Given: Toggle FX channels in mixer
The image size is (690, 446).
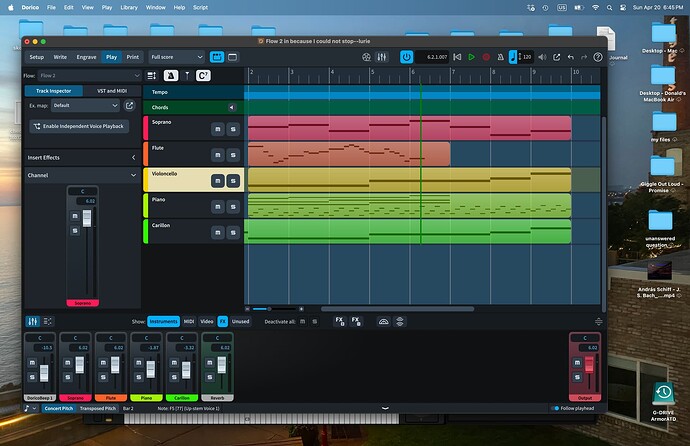Looking at the screenshot, I should (x=223, y=322).
